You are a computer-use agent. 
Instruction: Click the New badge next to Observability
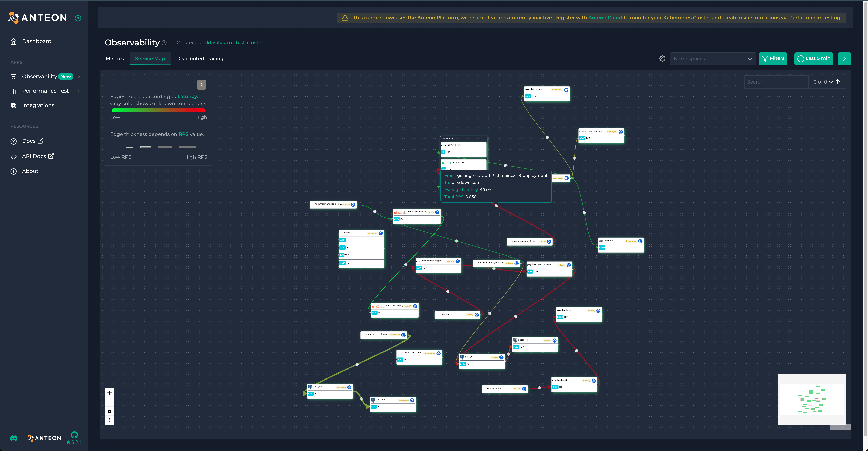65,76
